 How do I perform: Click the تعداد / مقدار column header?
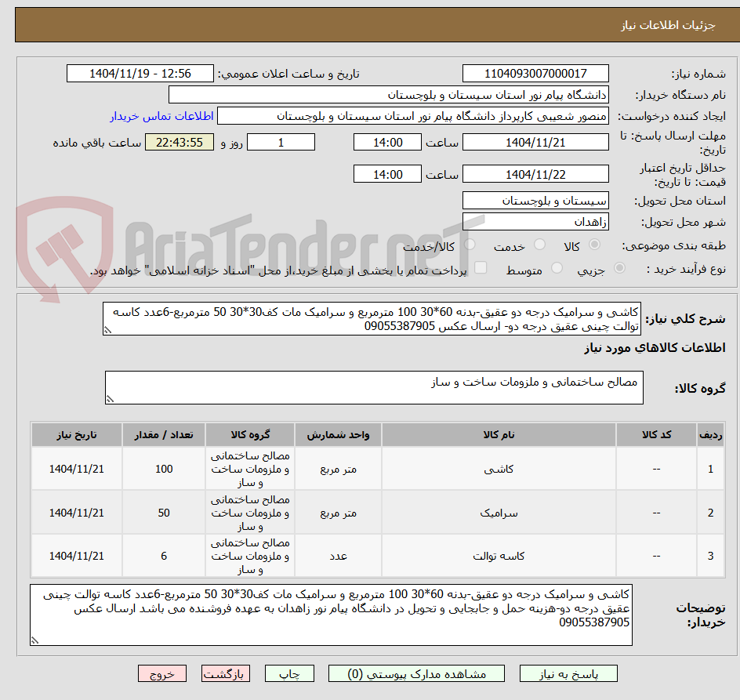(x=164, y=435)
